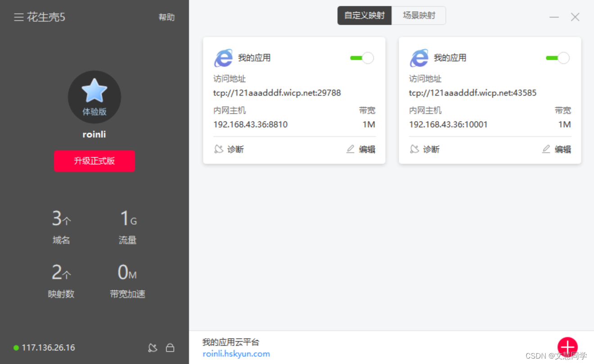594x364 pixels.
Task: Click the IP address 117.136.26.16
Action: click(48, 348)
